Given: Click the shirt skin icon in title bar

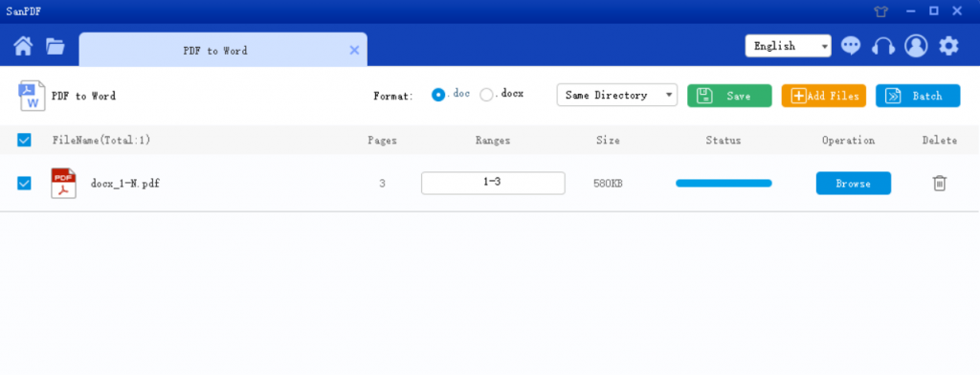Looking at the screenshot, I should pos(881,11).
